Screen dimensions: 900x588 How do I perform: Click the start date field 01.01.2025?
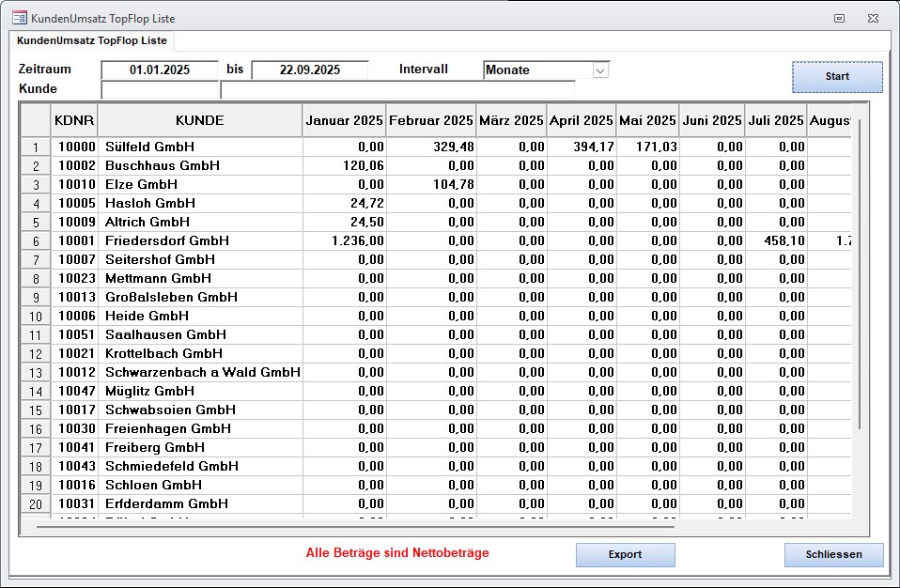[x=160, y=70]
